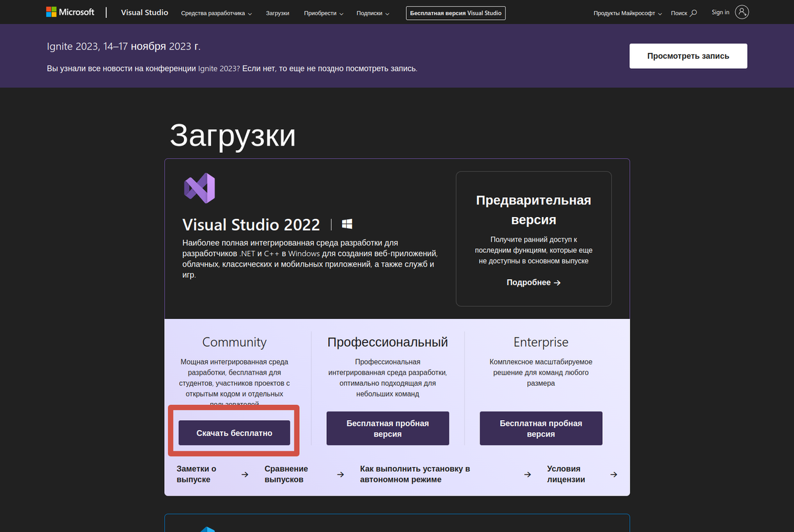
Task: Click the Community edition heading
Action: pyautogui.click(x=234, y=342)
